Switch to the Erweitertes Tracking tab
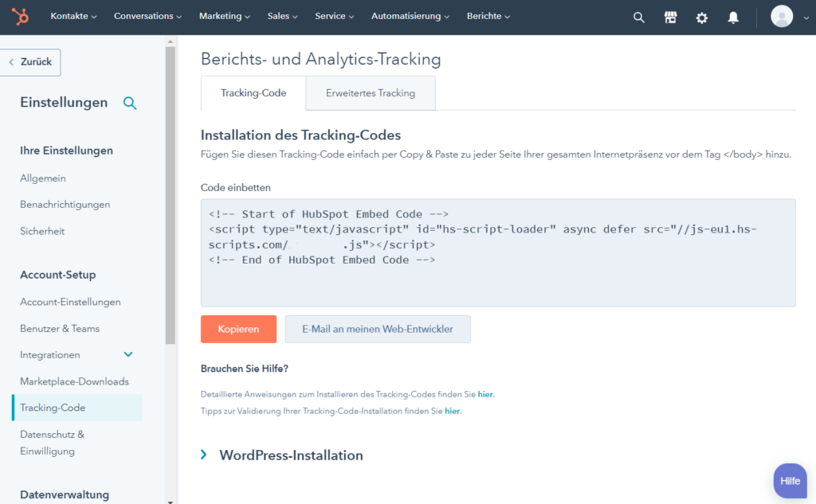The image size is (816, 504). 371,93
